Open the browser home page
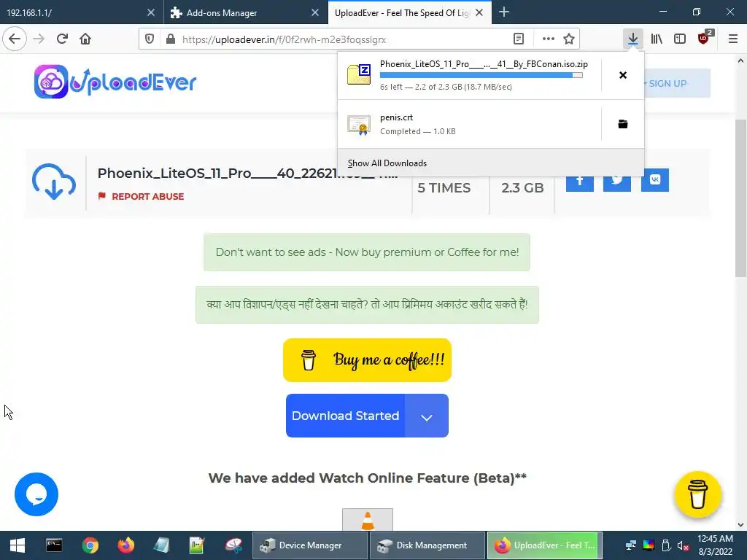 point(85,39)
